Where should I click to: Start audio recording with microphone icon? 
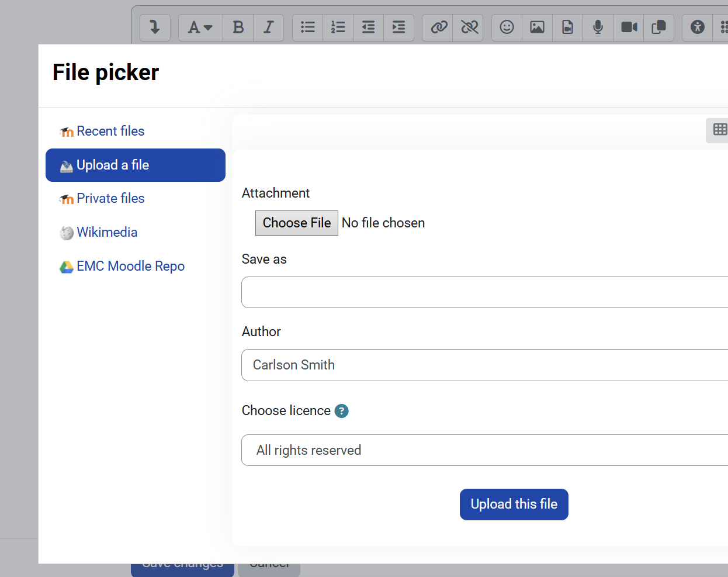pos(598,27)
